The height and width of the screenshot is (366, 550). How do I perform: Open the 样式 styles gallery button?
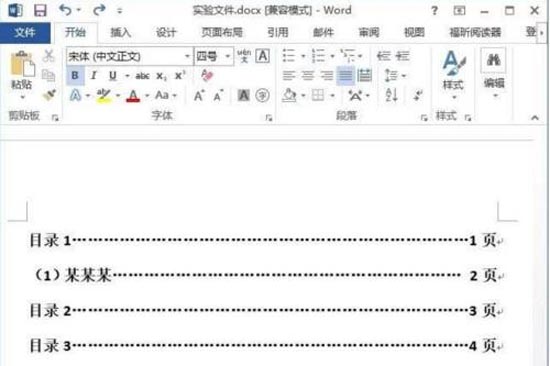click(453, 75)
